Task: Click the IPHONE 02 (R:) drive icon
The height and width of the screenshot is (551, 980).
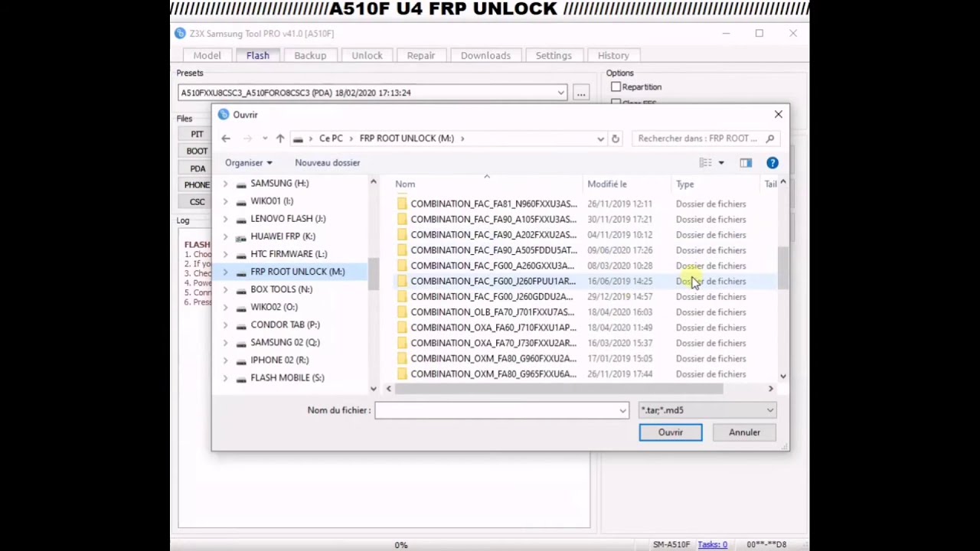Action: click(241, 360)
